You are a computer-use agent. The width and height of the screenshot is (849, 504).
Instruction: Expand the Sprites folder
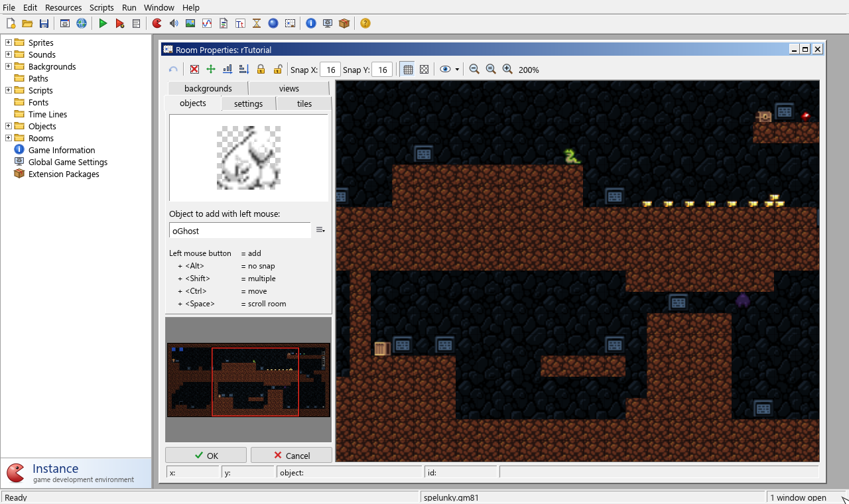(x=9, y=42)
